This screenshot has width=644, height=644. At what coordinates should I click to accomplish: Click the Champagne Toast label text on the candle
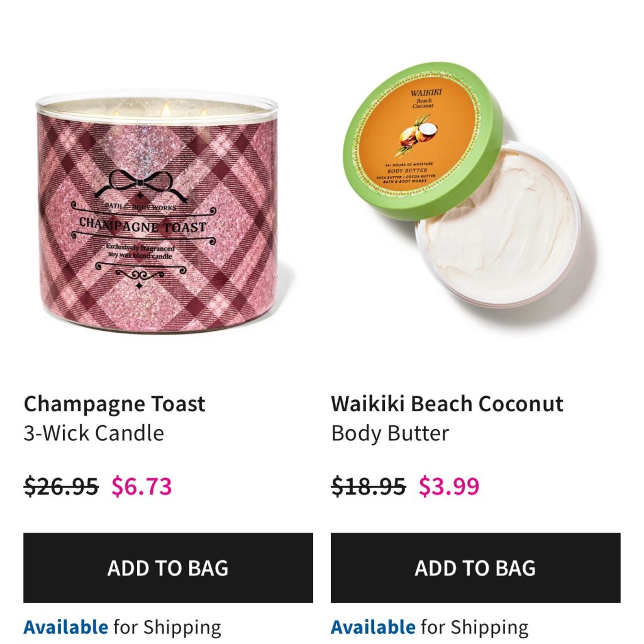tap(142, 225)
